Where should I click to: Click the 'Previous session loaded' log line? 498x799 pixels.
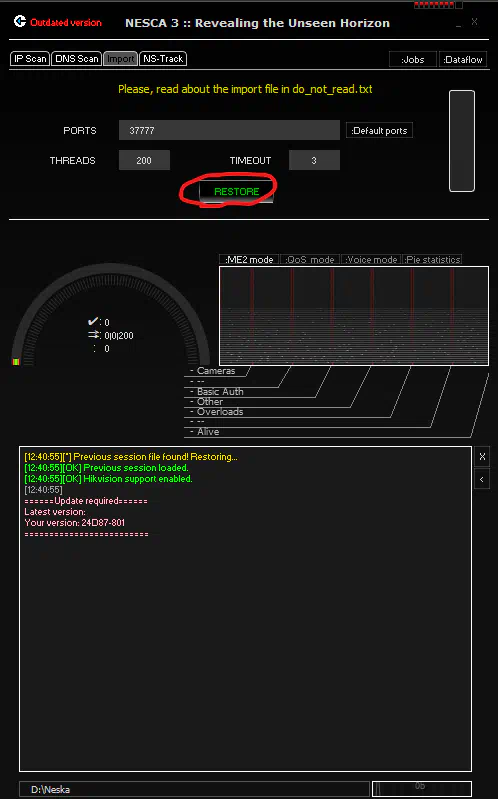(107, 468)
